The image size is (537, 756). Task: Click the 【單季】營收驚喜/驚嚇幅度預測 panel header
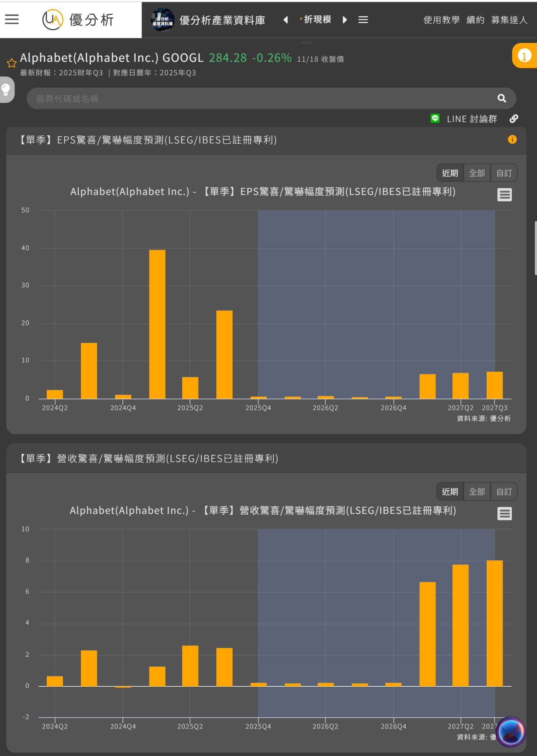[x=266, y=459]
